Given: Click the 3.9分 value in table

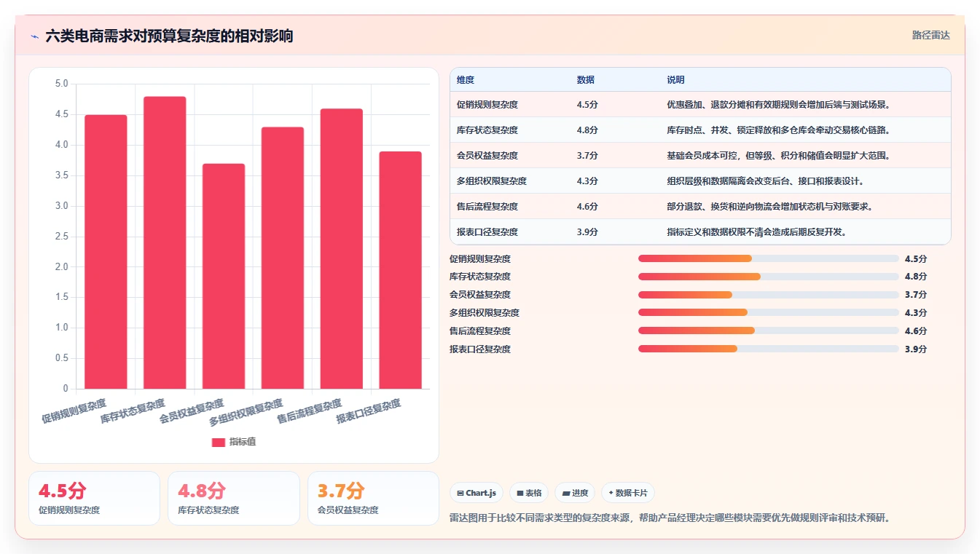Looking at the screenshot, I should point(587,232).
